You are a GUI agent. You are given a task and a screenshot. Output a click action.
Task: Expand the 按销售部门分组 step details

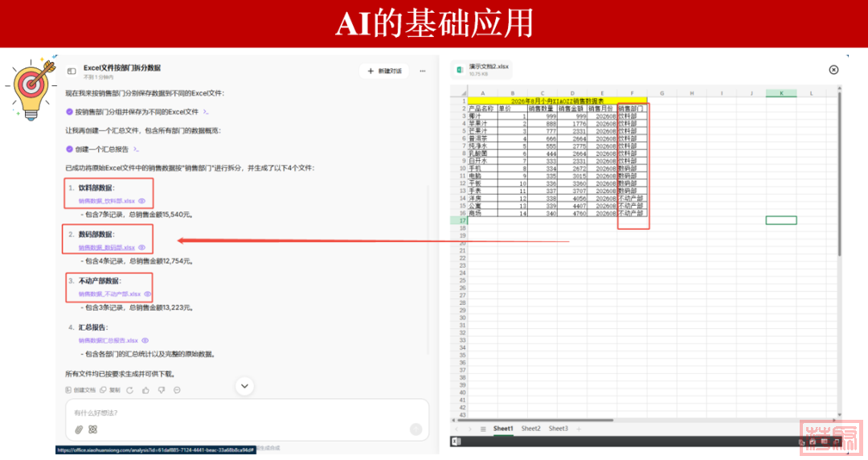click(x=206, y=112)
